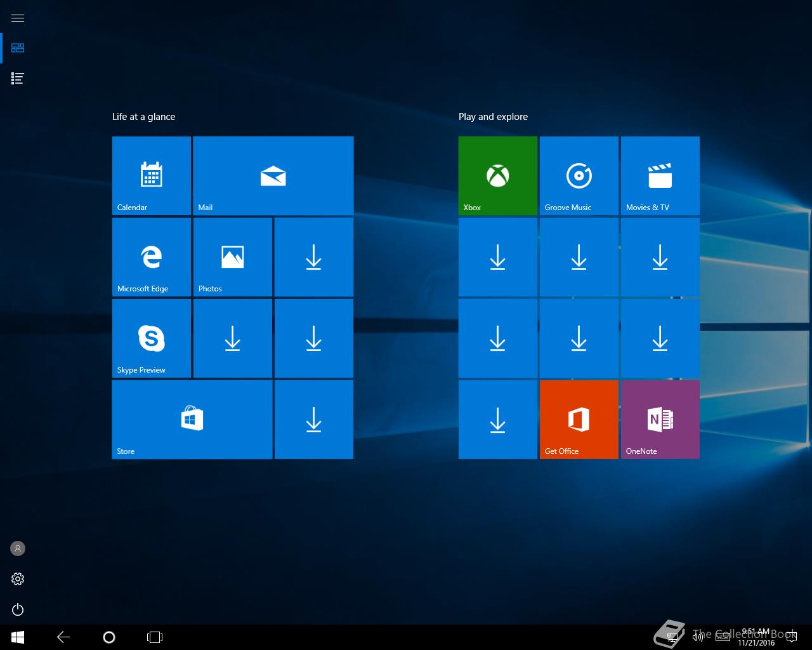812x650 pixels.
Task: Open Task View on the taskbar
Action: click(x=155, y=637)
